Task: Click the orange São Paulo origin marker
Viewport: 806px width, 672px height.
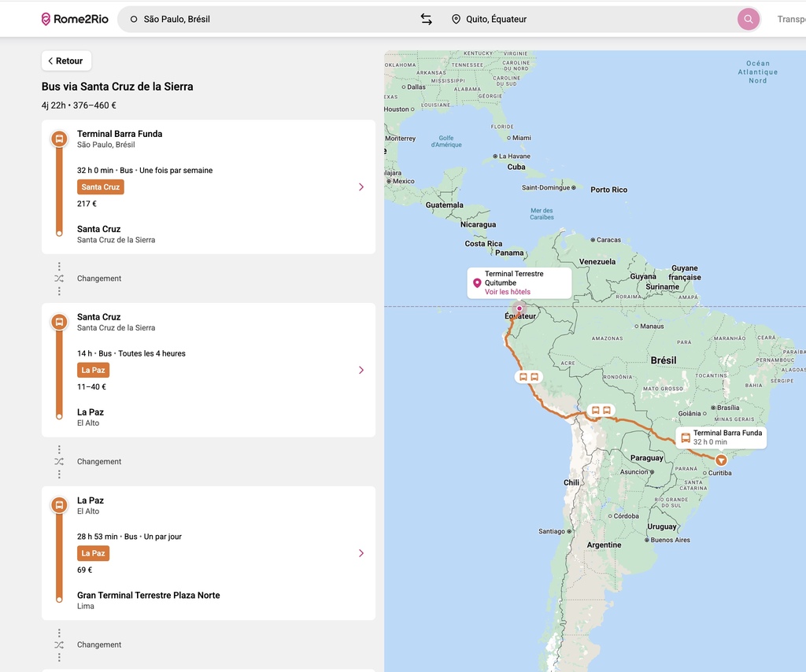Action: [x=721, y=460]
